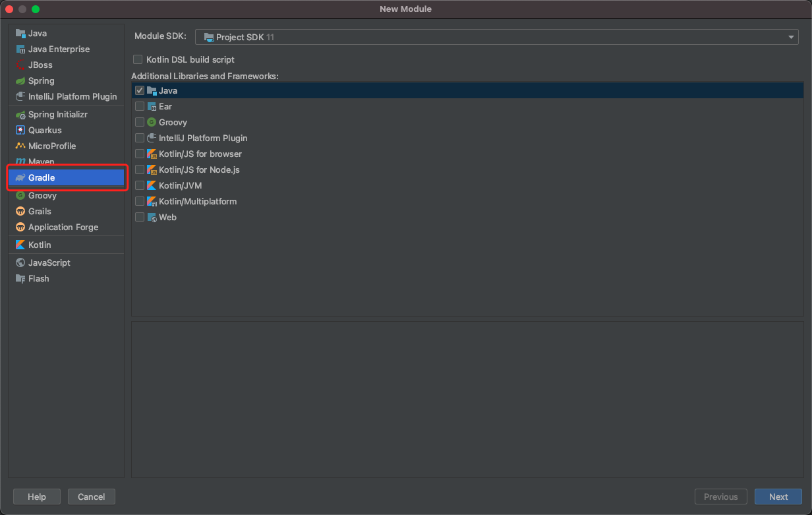The width and height of the screenshot is (812, 515).
Task: Select Gradle module type
Action: 66,177
